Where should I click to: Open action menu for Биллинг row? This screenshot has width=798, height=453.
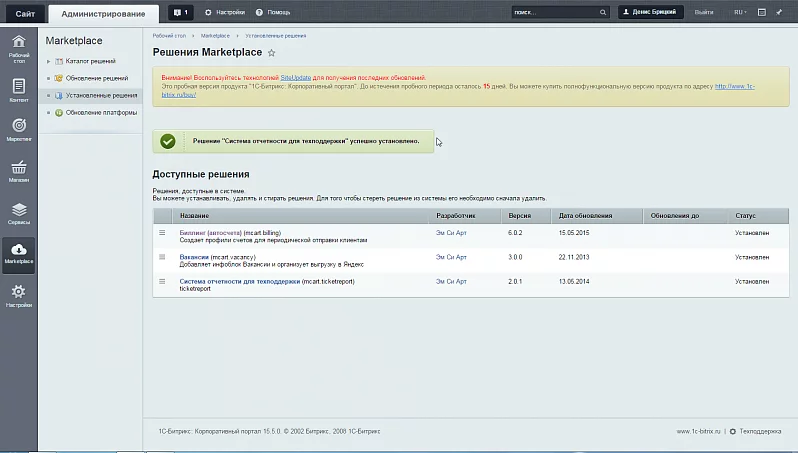[162, 232]
